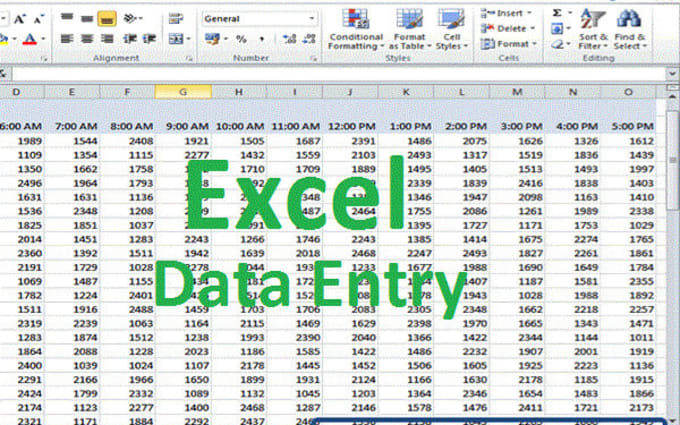Select the cell containing 2416
Screen dimensions: 680x425
point(517,183)
